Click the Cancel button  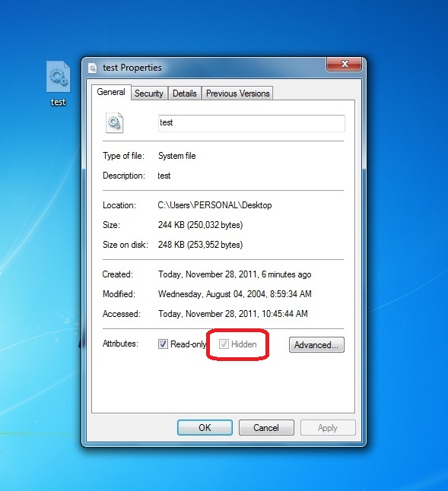pos(266,428)
